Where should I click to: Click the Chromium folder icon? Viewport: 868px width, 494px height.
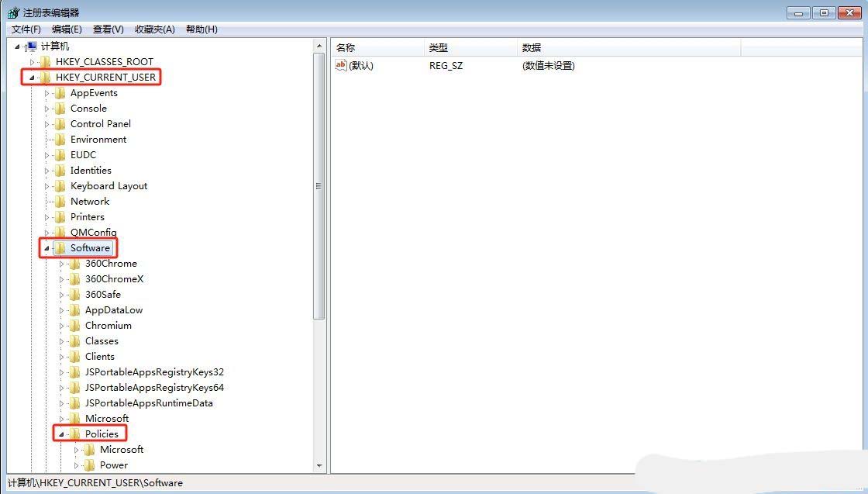coord(74,326)
